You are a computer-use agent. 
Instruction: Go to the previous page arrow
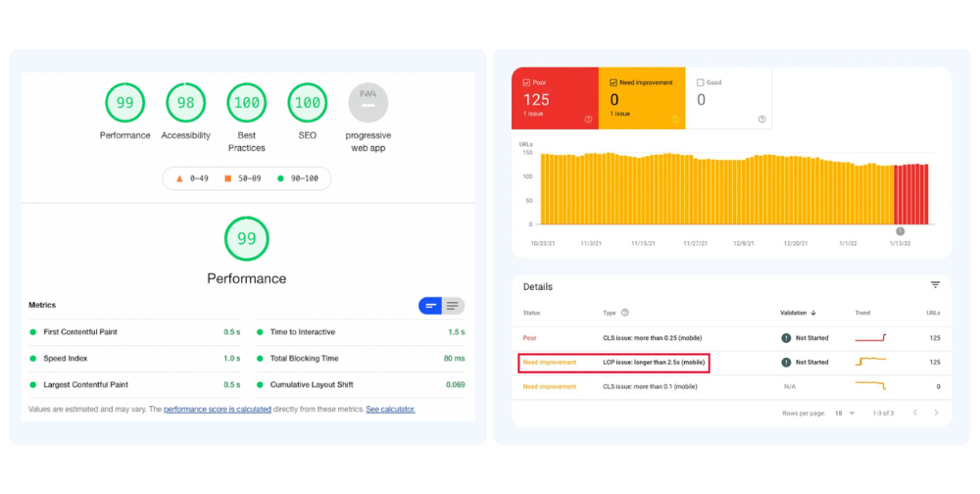click(x=915, y=413)
